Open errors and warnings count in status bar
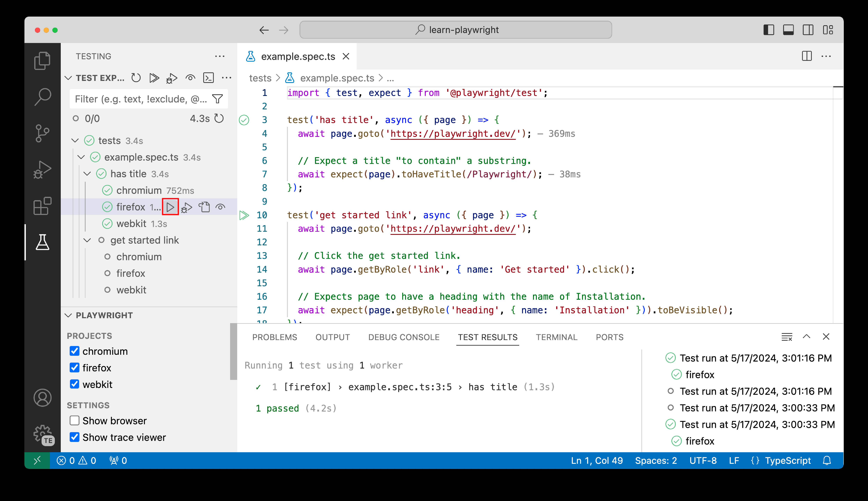This screenshot has height=501, width=868. tap(76, 460)
